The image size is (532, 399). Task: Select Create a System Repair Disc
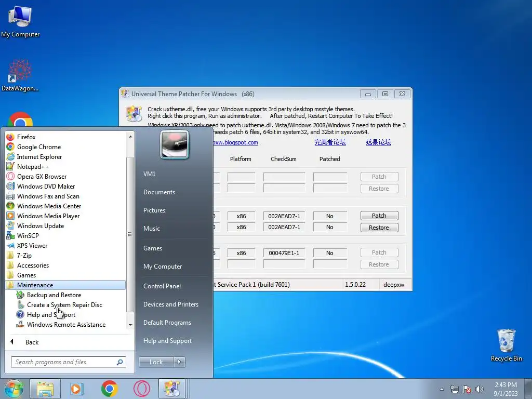click(x=65, y=304)
